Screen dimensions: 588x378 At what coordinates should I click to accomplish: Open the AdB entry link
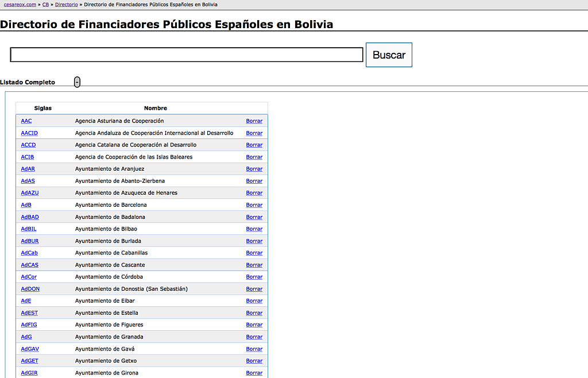(x=26, y=205)
